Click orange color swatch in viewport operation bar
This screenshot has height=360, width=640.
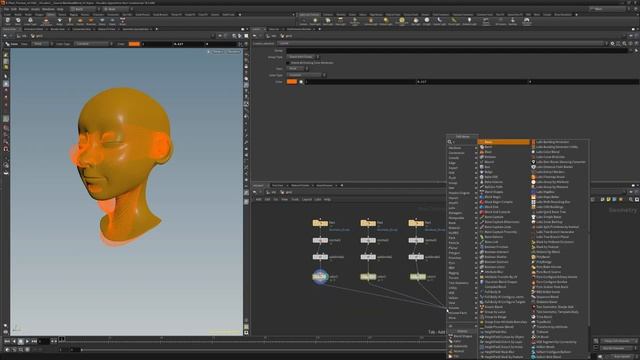coord(134,44)
